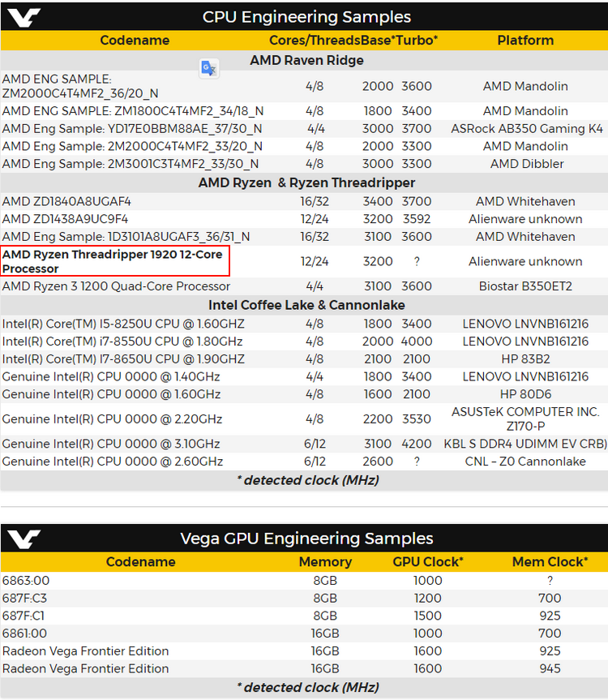608x700 pixels.
Task: Click the 945 memory clock value
Action: click(550, 668)
